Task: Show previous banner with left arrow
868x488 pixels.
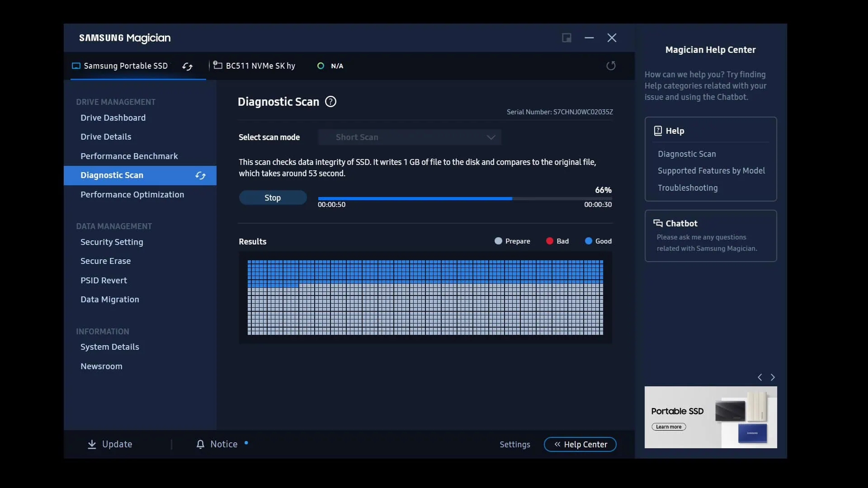Action: [760, 377]
